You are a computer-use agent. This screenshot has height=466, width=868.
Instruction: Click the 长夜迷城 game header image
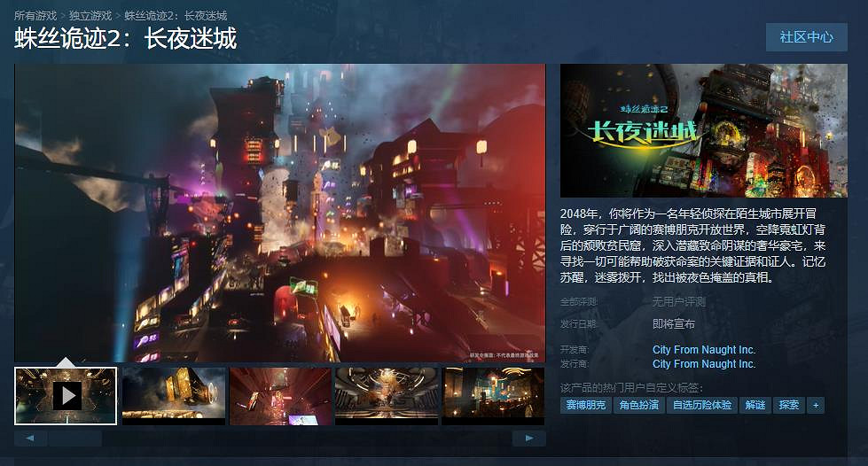coord(704,130)
